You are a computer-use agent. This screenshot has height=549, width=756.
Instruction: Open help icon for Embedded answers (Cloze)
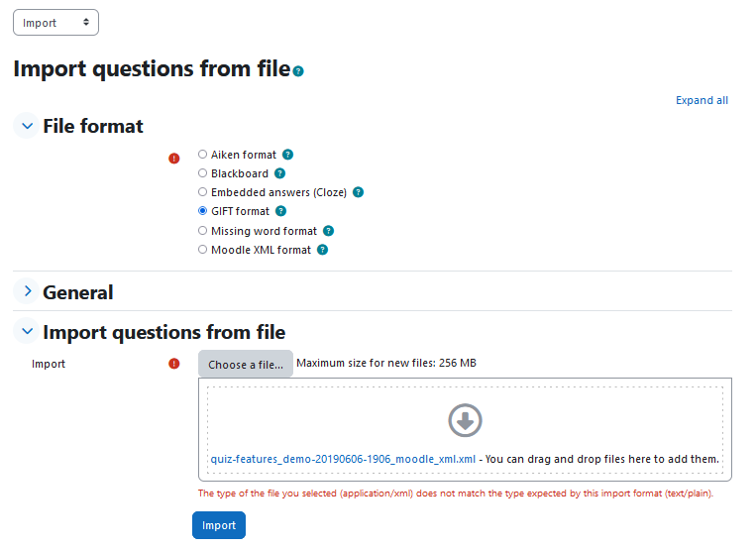[358, 192]
